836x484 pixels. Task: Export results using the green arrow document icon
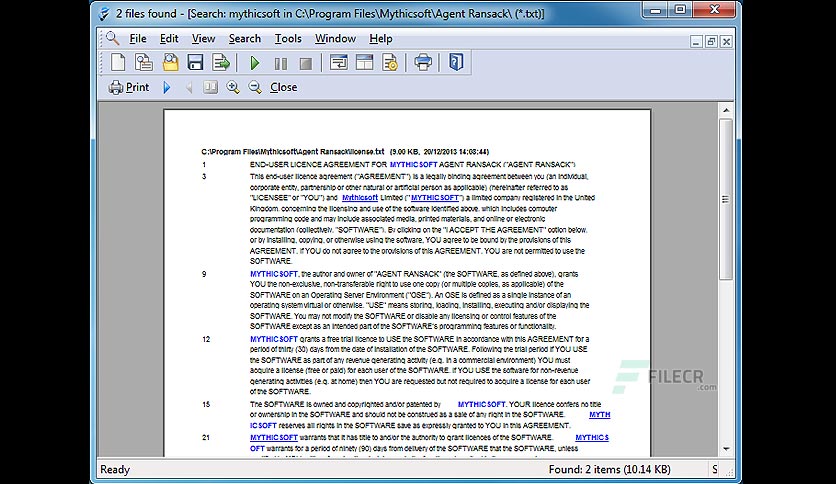pyautogui.click(x=221, y=62)
